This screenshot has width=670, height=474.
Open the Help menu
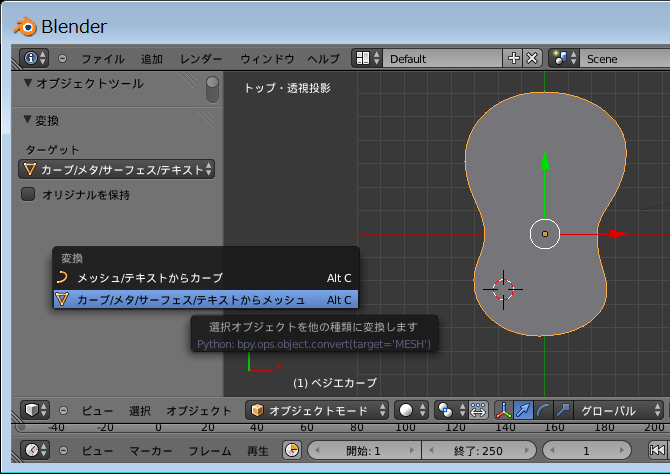pos(324,59)
